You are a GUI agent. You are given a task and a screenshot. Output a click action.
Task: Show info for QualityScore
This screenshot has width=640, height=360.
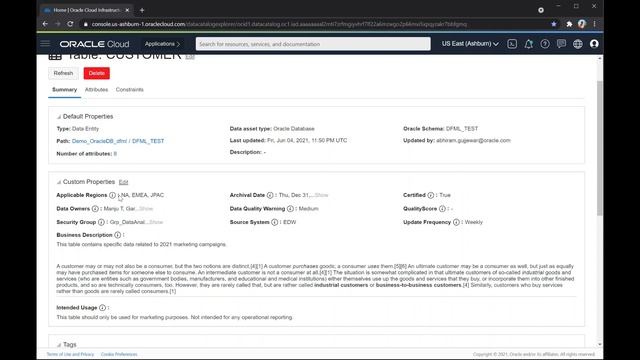[x=442, y=209]
